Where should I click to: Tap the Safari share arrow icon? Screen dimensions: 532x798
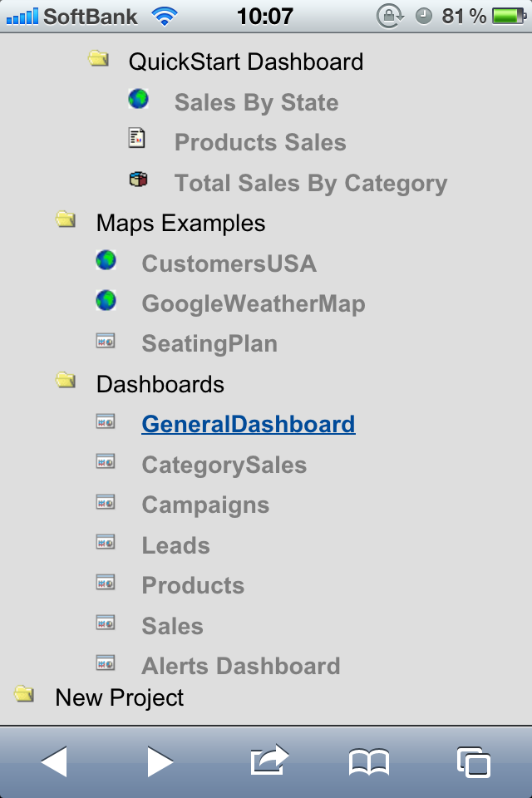269,761
